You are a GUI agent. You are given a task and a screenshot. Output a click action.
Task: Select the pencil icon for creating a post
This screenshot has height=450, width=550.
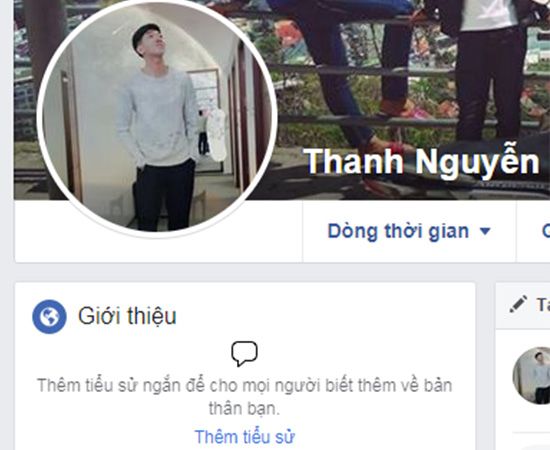518,304
